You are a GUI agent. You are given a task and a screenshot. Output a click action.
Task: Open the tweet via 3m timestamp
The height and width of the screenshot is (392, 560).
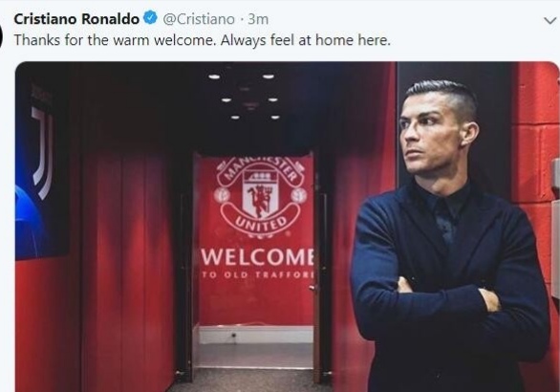tap(258, 19)
